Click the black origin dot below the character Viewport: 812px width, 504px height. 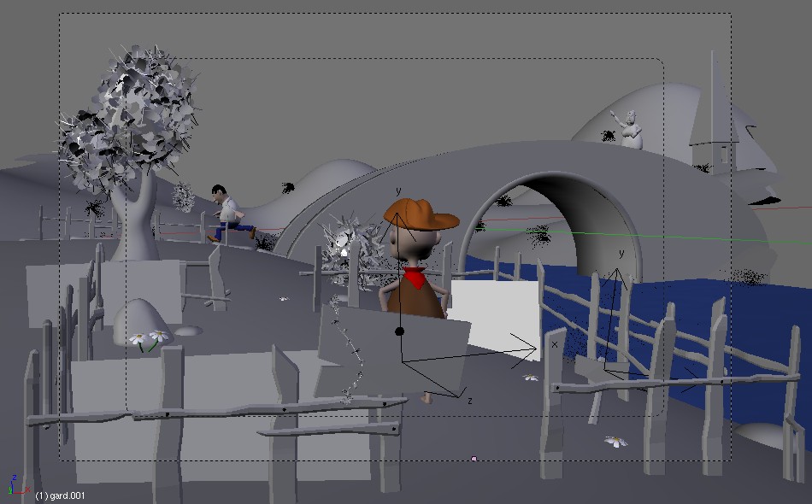(399, 331)
